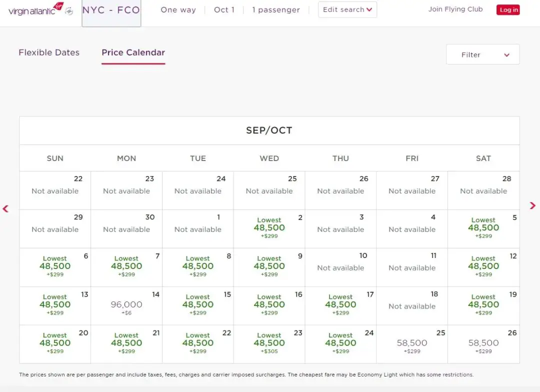
Task: Select Sunday October 6 lowest fare
Action: [x=55, y=266]
